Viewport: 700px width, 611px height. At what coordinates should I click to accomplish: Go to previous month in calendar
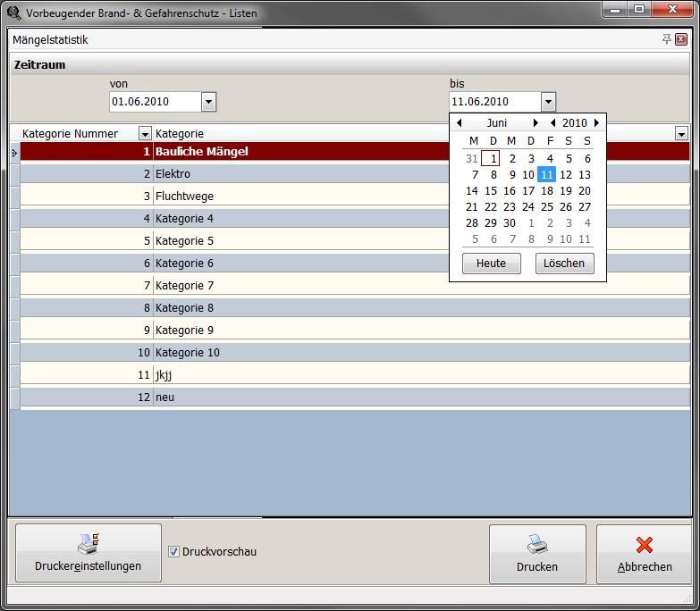(x=460, y=123)
